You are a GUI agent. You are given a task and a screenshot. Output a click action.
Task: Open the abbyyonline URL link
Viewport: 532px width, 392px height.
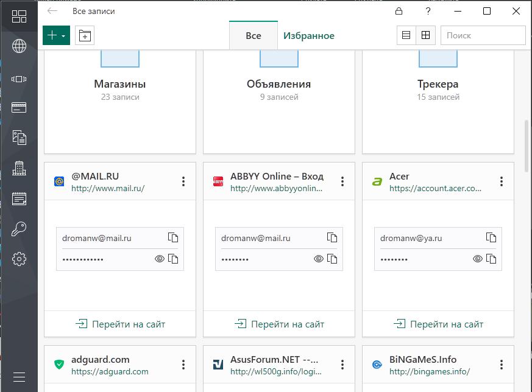(276, 188)
